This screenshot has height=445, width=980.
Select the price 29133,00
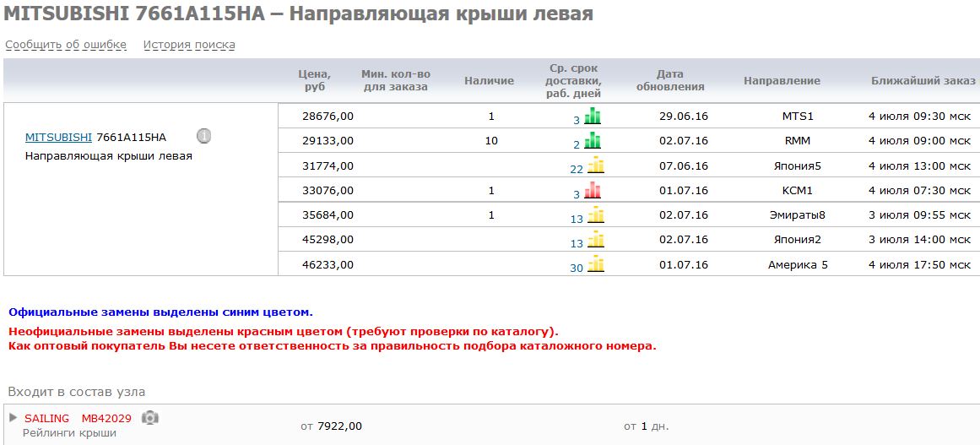point(328,141)
